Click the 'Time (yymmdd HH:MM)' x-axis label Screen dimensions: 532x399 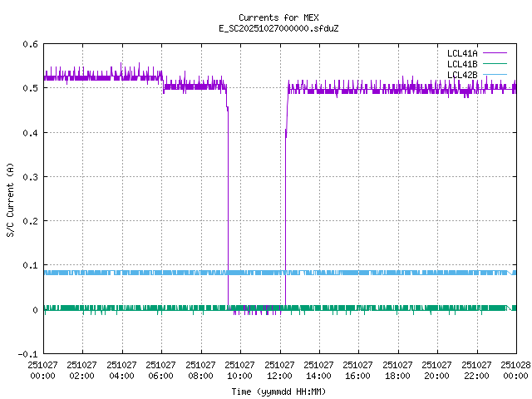[278, 391]
